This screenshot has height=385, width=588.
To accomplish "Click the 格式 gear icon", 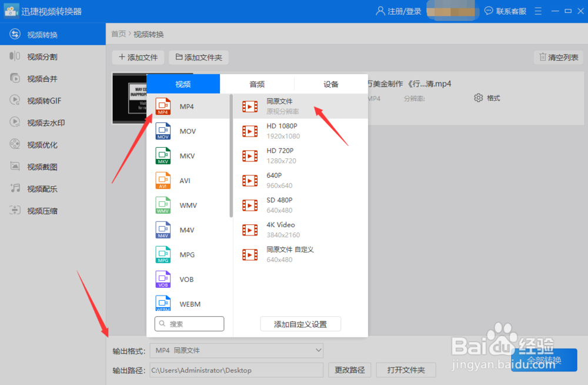I will tap(479, 98).
